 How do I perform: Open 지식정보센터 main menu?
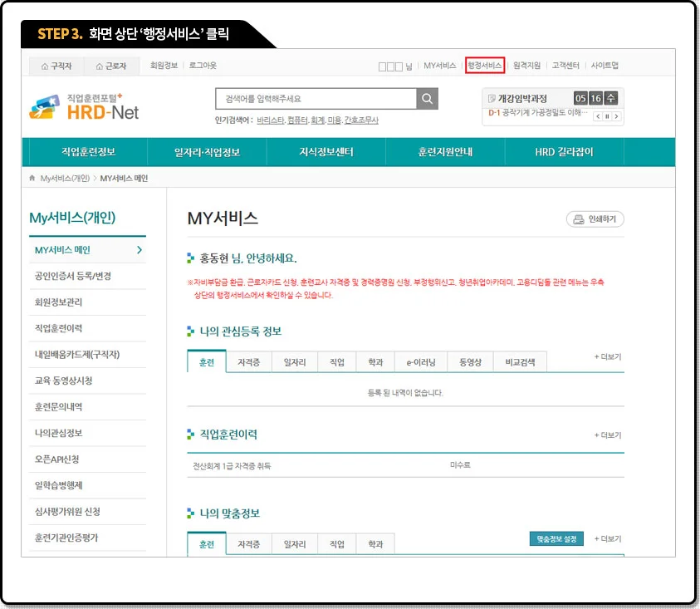[x=326, y=152]
